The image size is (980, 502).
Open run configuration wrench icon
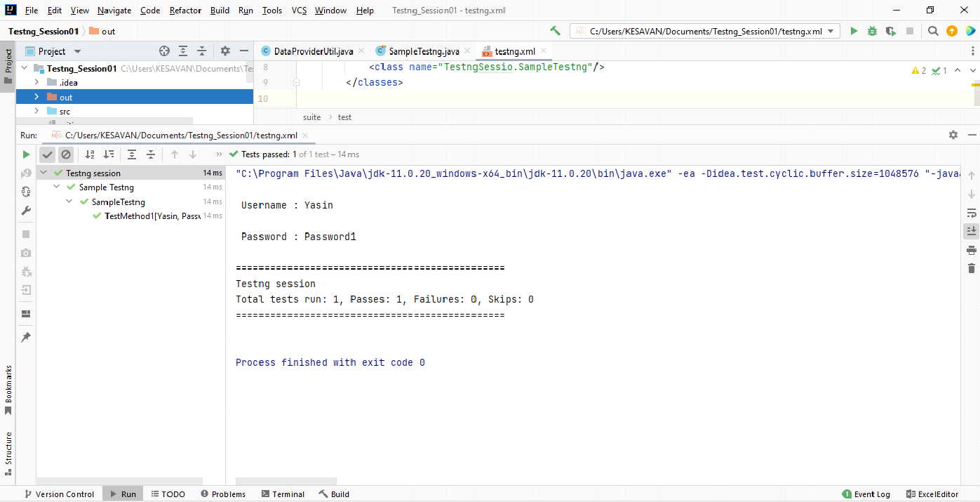pos(26,211)
